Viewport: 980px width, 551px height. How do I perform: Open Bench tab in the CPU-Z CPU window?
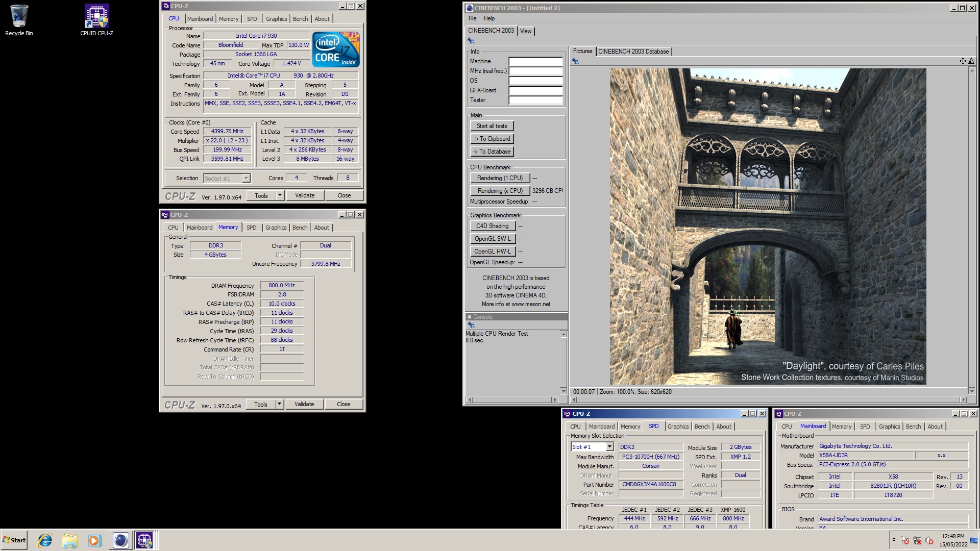pyautogui.click(x=300, y=19)
